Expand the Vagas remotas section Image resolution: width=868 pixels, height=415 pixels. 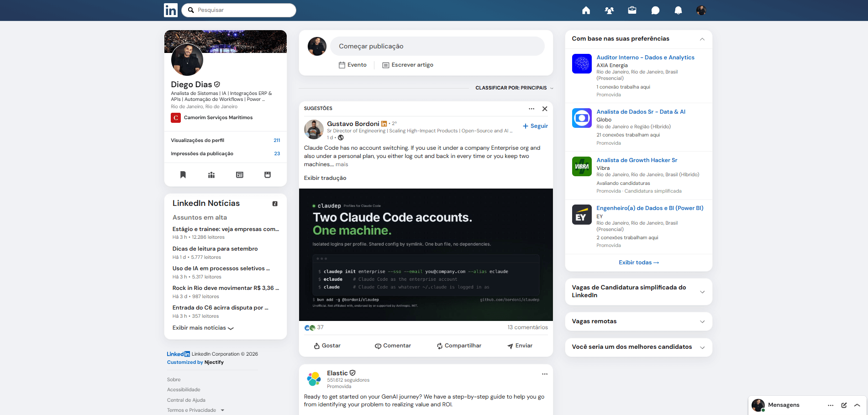pos(702,322)
